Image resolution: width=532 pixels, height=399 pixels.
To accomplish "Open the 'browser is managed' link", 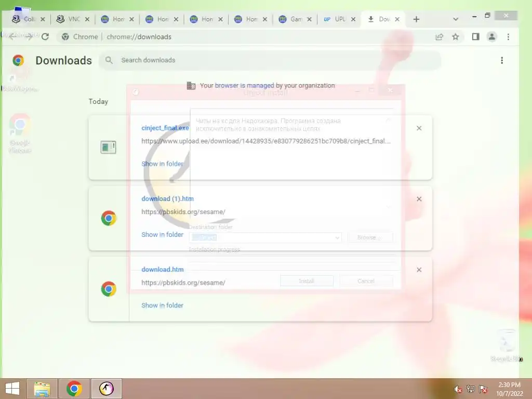I will click(244, 86).
